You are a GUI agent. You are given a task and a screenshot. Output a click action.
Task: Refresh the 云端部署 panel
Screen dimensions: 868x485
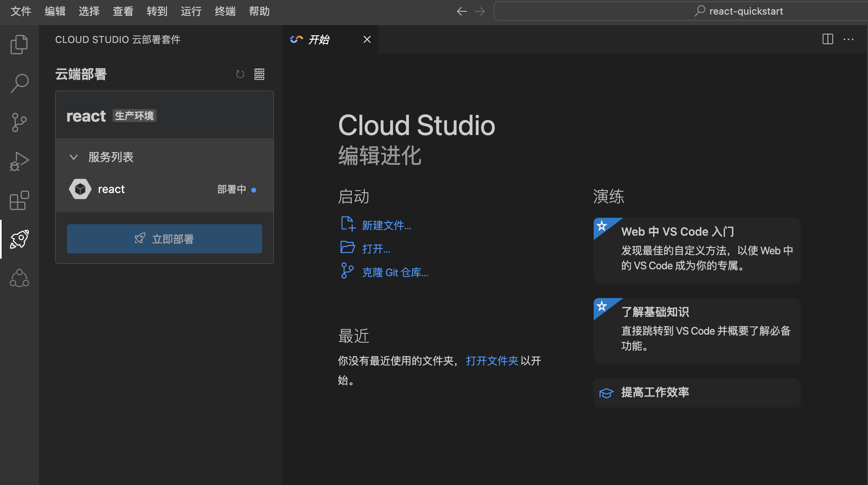click(x=240, y=74)
